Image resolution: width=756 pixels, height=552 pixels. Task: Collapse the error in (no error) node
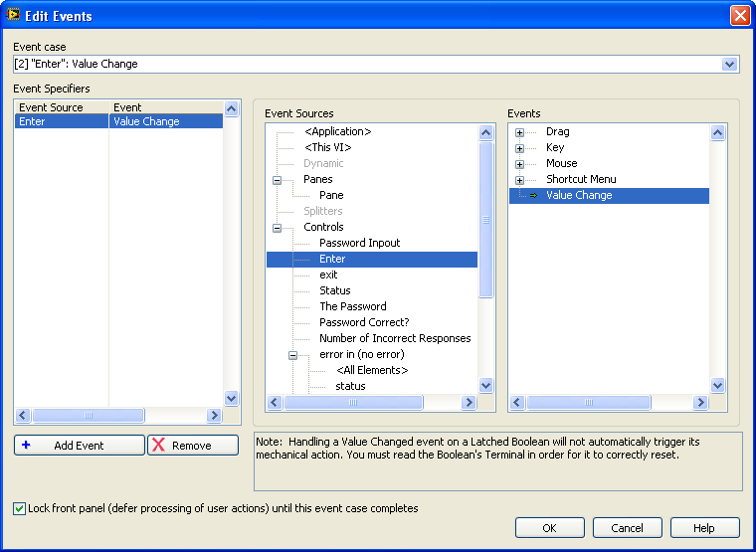[x=293, y=355]
